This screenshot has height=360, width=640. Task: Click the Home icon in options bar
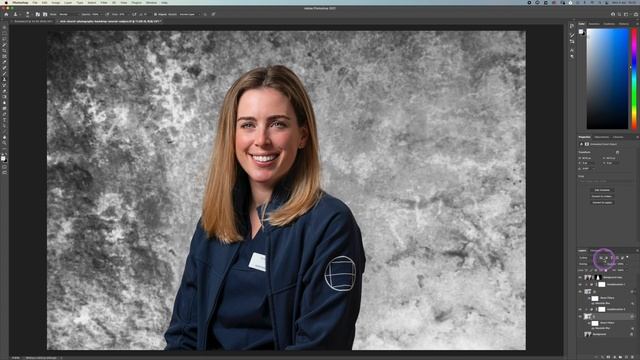pyautogui.click(x=6, y=14)
